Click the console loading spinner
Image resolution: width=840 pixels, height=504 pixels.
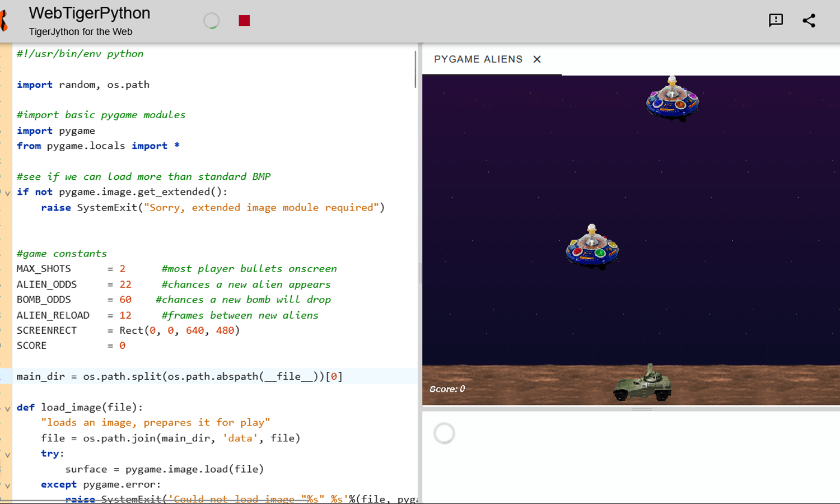[x=444, y=433]
